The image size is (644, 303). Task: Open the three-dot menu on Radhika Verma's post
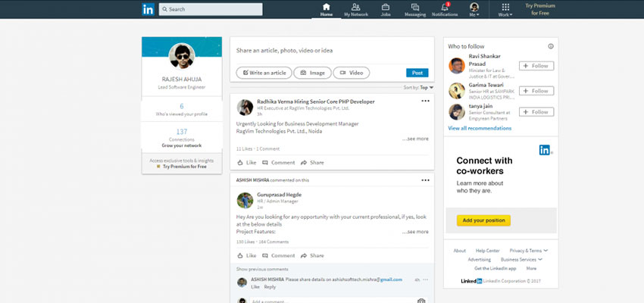[x=425, y=101]
